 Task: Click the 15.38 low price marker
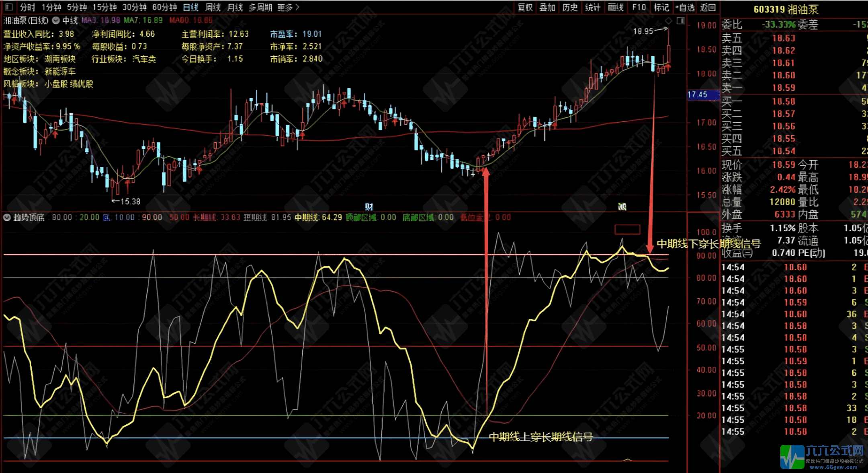point(126,202)
